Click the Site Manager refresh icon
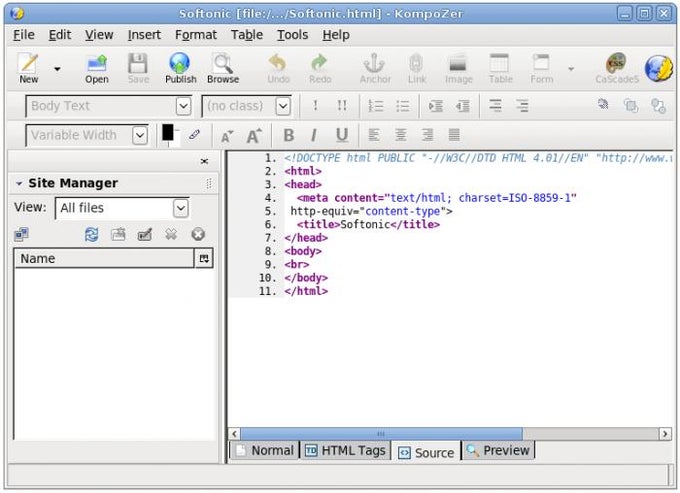680x493 pixels. pyautogui.click(x=92, y=235)
